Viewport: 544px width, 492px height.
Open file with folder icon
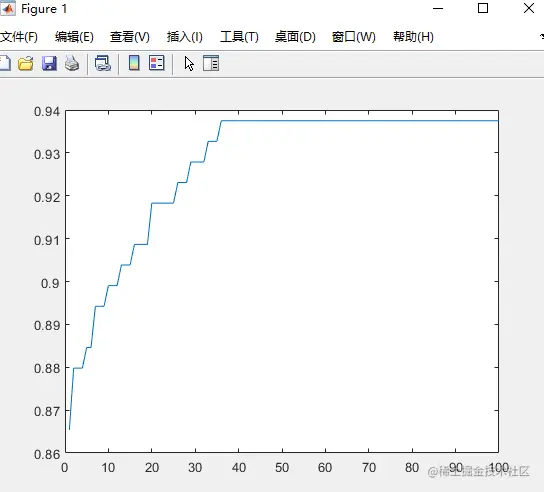(x=26, y=63)
